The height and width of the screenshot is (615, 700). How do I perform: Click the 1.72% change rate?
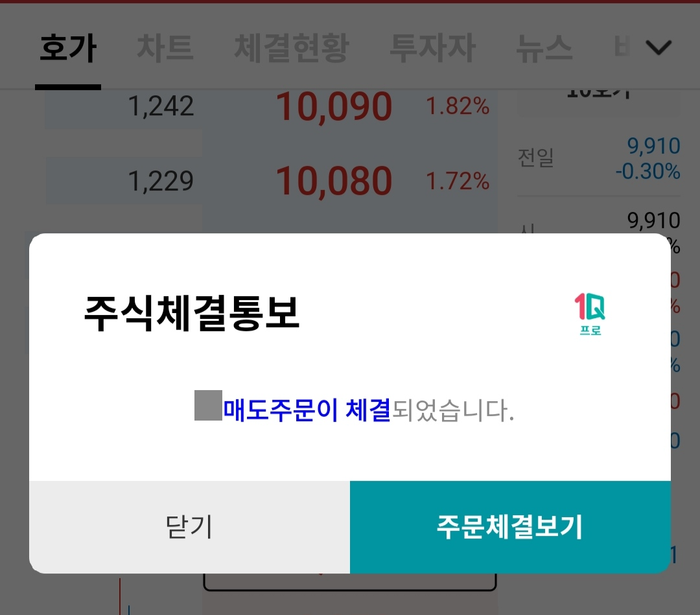click(x=458, y=181)
